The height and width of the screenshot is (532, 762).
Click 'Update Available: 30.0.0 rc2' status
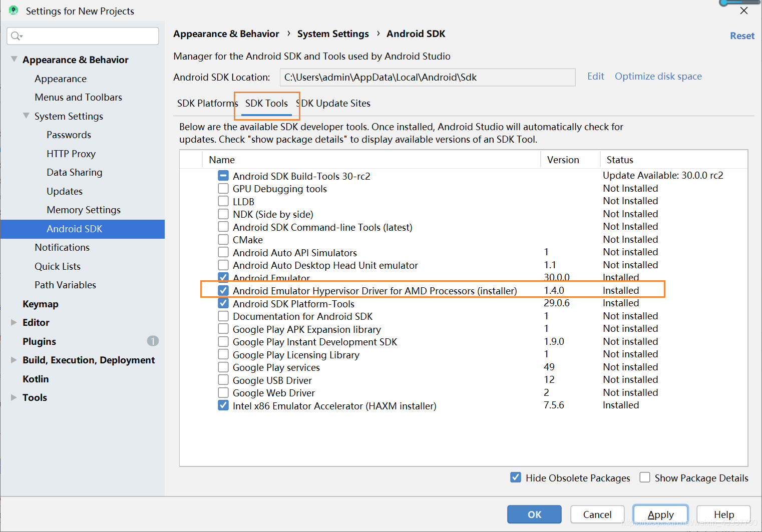pyautogui.click(x=663, y=175)
